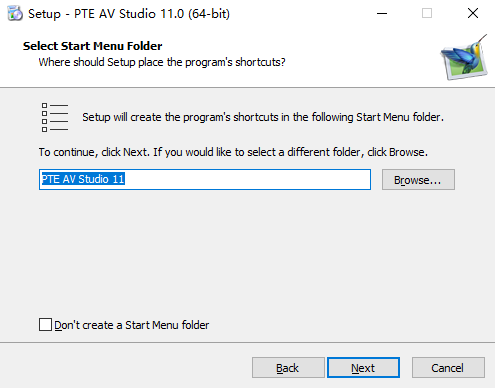
Task: Click the Setup installer icon in title bar
Action: coord(15,14)
